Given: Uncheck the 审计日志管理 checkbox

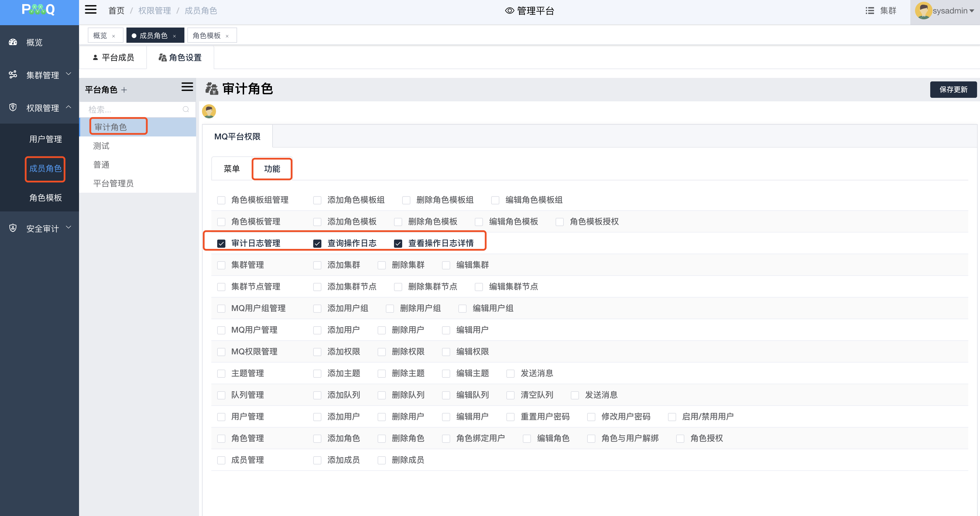Looking at the screenshot, I should (x=221, y=244).
